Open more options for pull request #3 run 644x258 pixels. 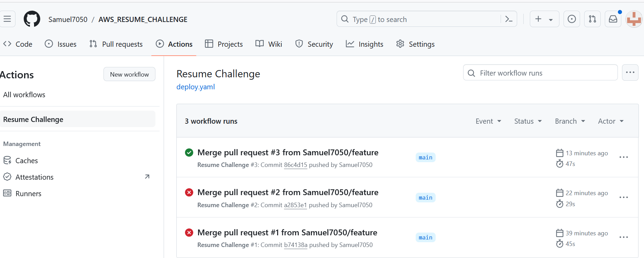point(623,157)
